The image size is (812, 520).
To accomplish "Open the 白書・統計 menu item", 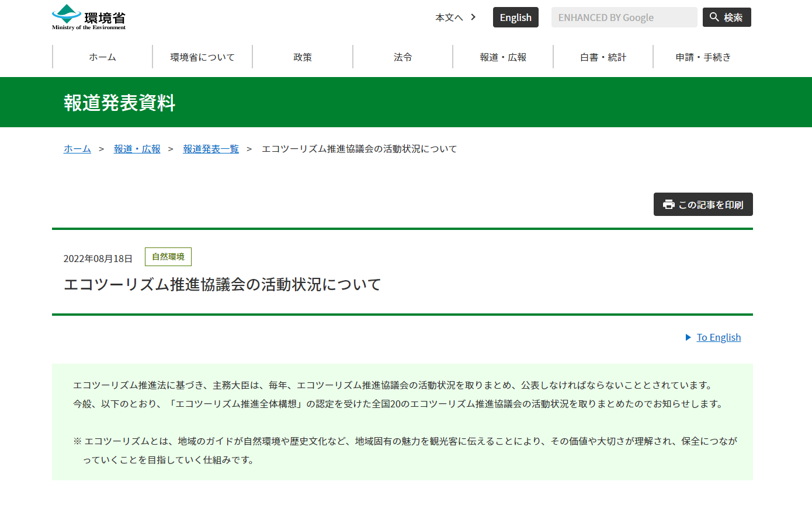I will click(x=603, y=57).
